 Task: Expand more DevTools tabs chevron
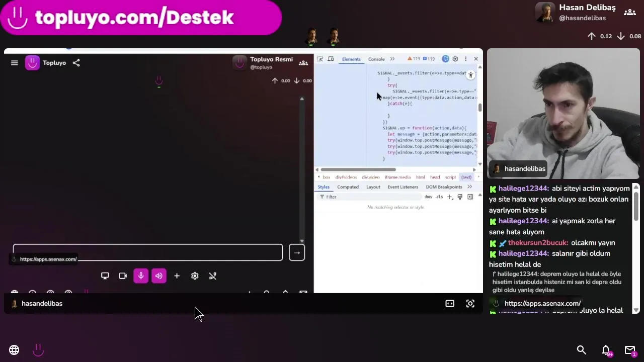pyautogui.click(x=392, y=59)
